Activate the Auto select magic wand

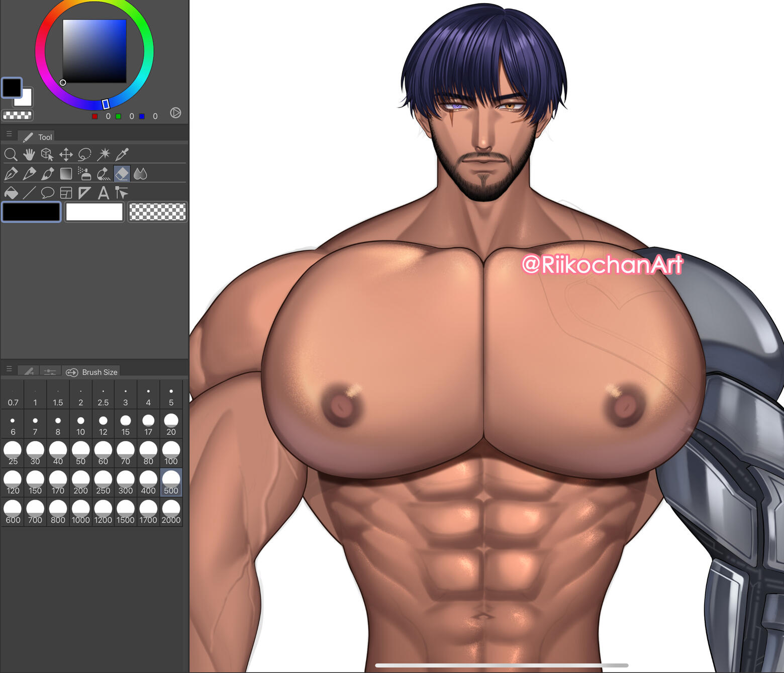[x=104, y=154]
